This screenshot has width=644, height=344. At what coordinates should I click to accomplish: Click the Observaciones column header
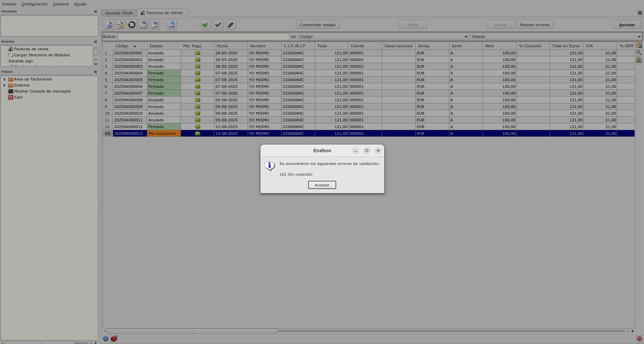(x=399, y=46)
